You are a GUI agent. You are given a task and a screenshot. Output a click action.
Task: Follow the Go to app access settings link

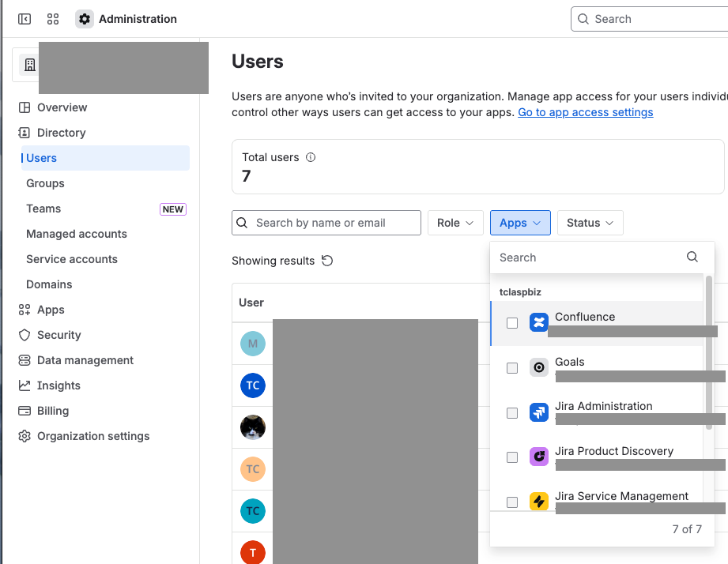(586, 112)
